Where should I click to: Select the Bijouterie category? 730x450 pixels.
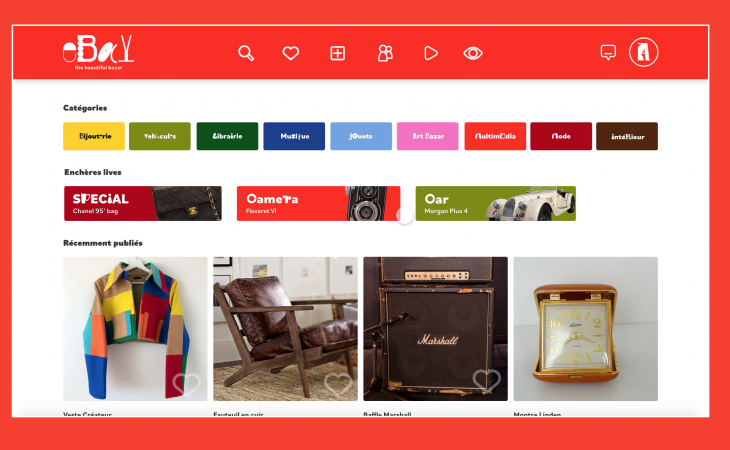(94, 136)
